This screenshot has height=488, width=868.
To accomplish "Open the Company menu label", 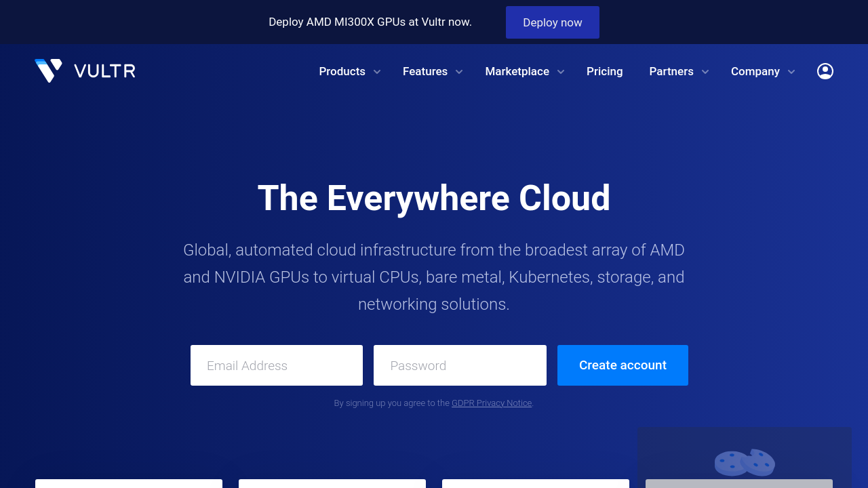I will tap(755, 71).
